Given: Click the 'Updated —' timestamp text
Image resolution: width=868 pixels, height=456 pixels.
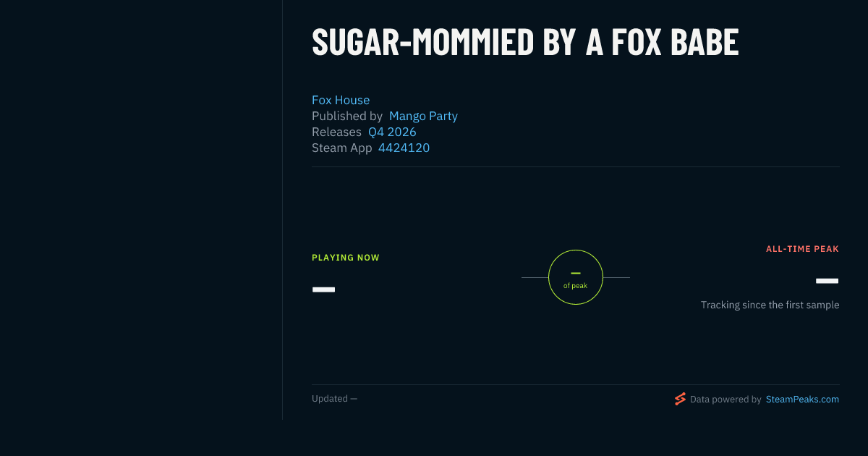Looking at the screenshot, I should 334,399.
